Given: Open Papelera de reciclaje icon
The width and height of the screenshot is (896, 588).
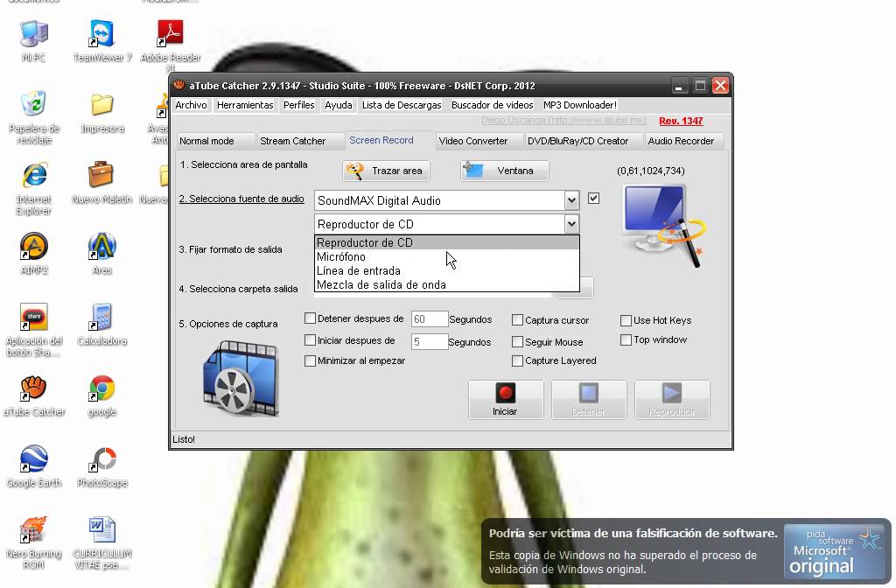Looking at the screenshot, I should click(x=34, y=116).
